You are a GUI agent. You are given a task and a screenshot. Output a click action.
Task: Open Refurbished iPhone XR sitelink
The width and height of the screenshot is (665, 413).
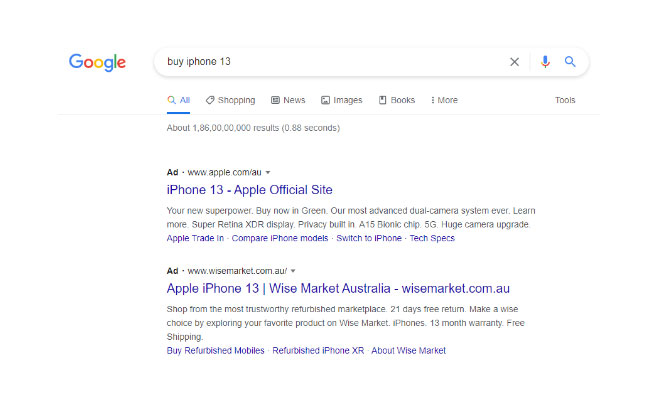pos(318,350)
